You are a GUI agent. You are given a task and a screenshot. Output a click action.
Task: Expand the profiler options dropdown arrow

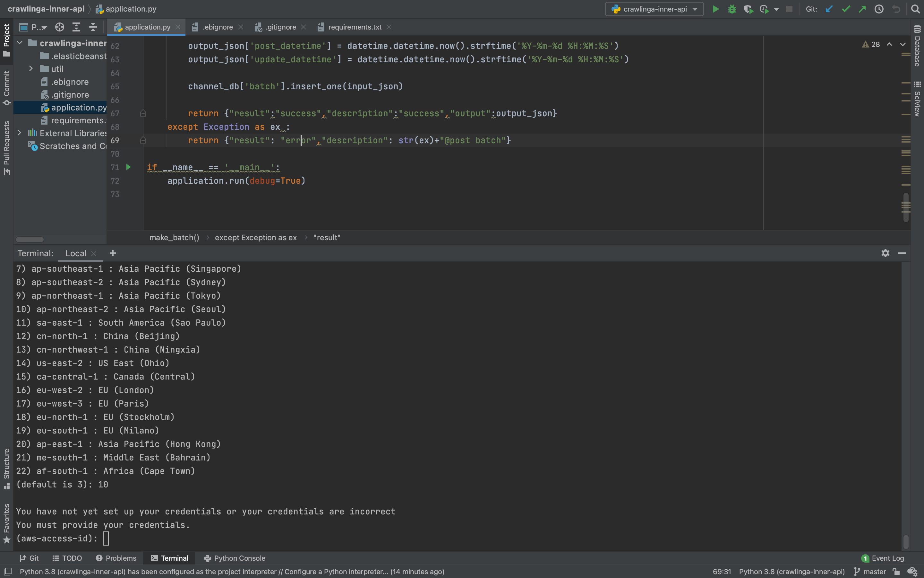[x=776, y=10]
